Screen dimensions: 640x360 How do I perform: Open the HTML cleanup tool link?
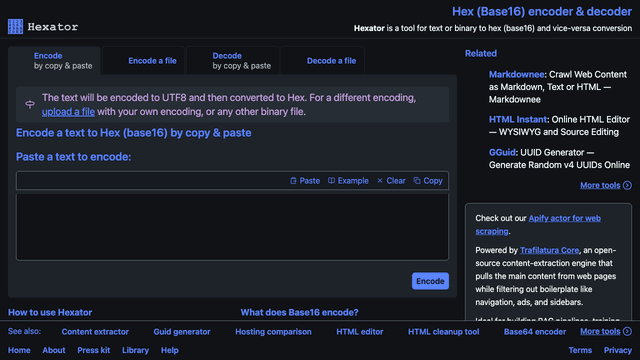pyautogui.click(x=444, y=332)
